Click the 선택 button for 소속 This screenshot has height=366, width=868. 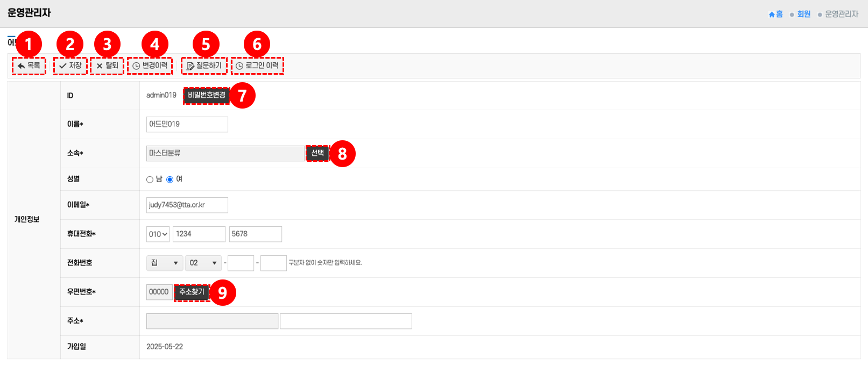tap(317, 153)
